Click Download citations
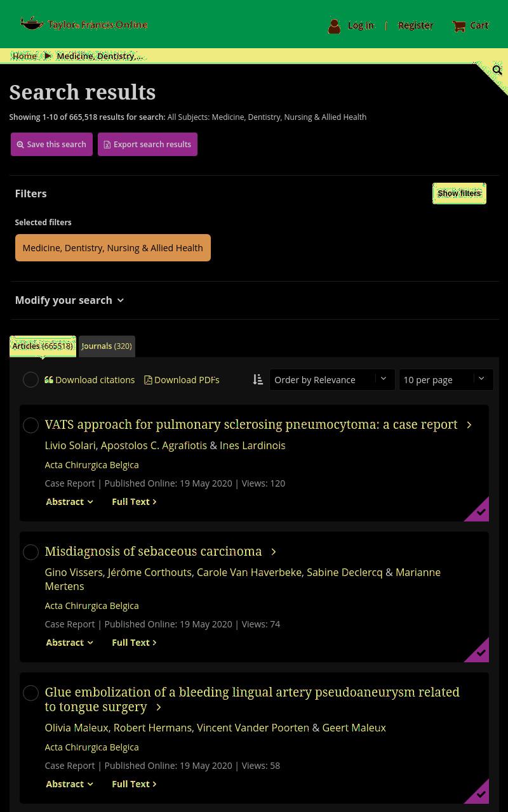This screenshot has height=812, width=508. (90, 380)
